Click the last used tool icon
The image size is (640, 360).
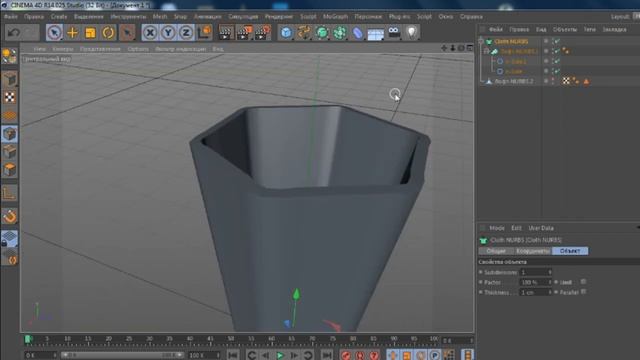(127, 32)
